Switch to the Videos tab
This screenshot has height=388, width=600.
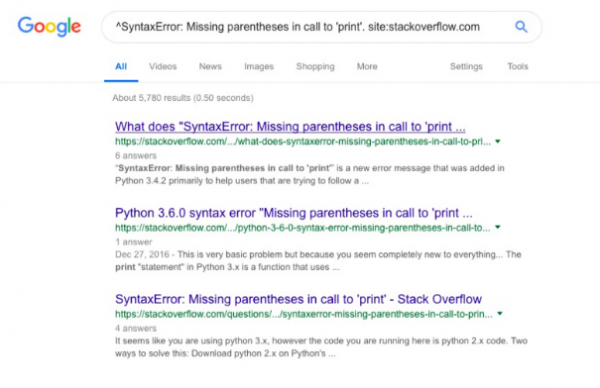[163, 66]
